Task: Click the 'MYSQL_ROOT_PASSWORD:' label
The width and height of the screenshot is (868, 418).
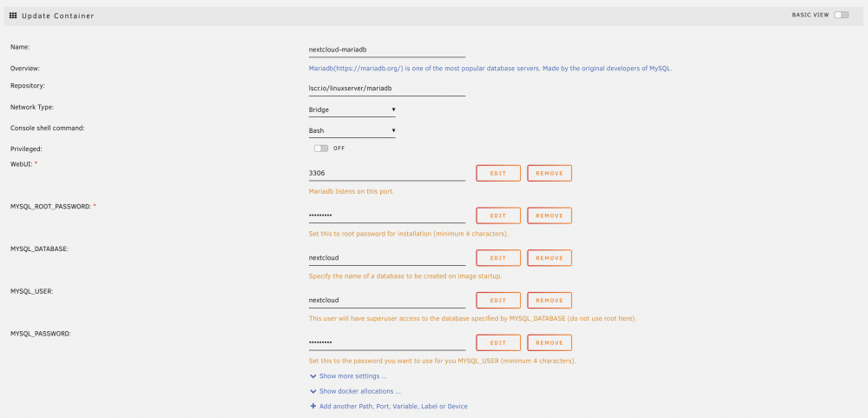Action: (x=50, y=206)
